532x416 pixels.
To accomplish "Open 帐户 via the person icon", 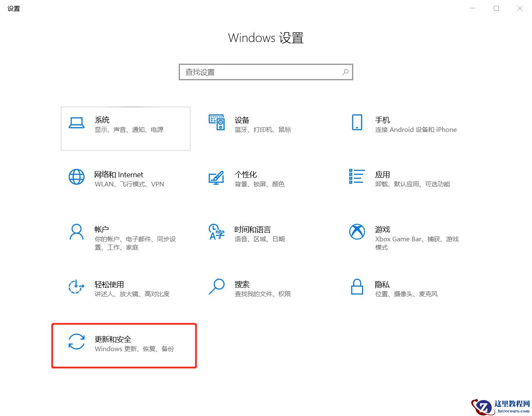I will click(x=76, y=232).
